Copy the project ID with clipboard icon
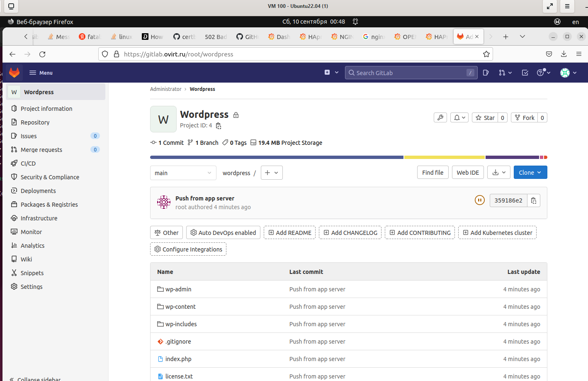This screenshot has width=588, height=381. click(219, 126)
